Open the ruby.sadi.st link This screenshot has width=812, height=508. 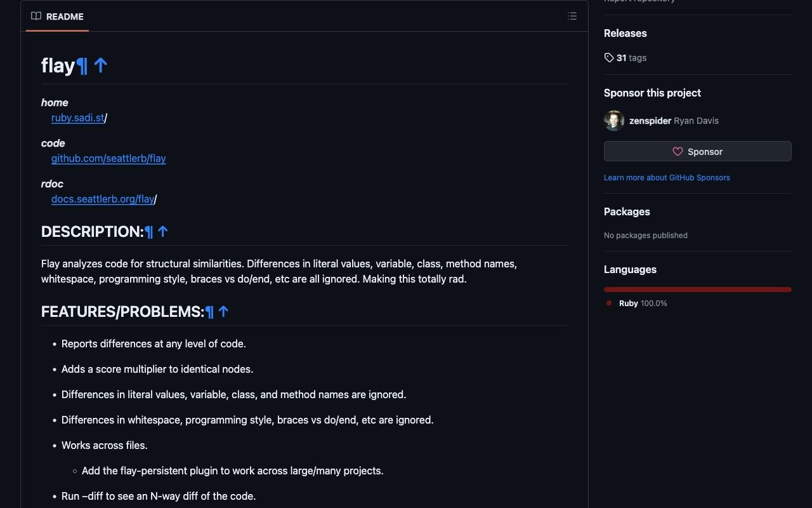click(77, 117)
